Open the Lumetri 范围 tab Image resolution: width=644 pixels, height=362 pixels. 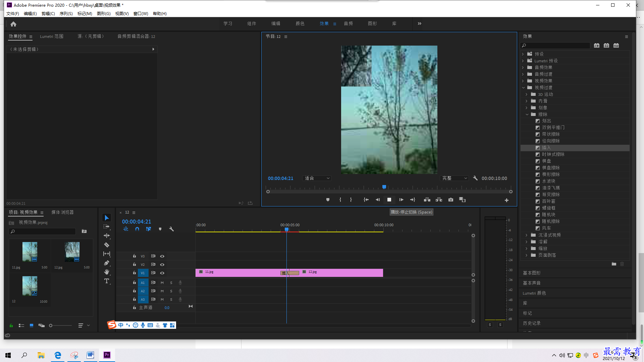(x=52, y=36)
